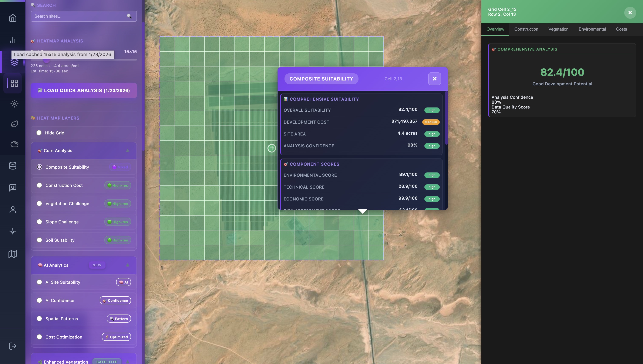Collapse the AI Analytics section
Screen dimensions: 643x364
click(x=128, y=265)
